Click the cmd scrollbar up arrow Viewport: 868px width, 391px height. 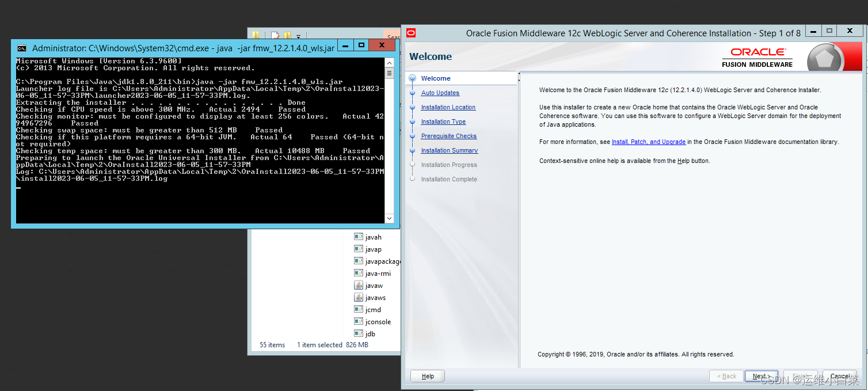pyautogui.click(x=389, y=63)
